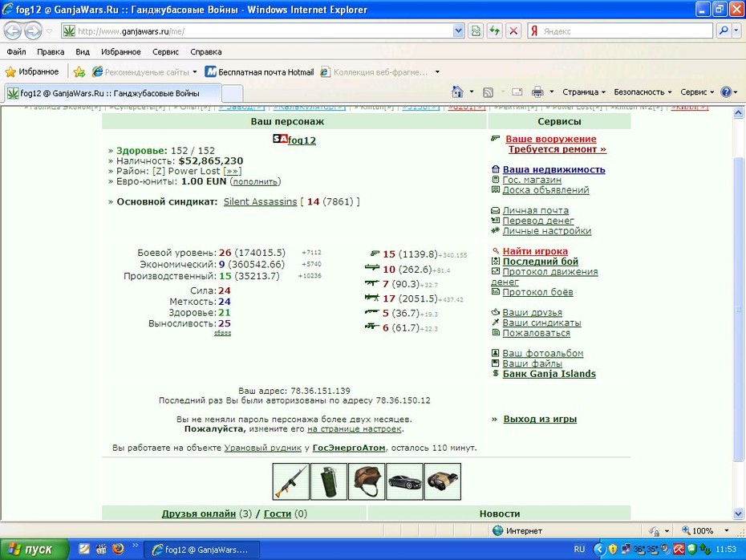Click the vertical scrollbar down arrow
Viewport: 746px width, 560px height.
[x=738, y=513]
